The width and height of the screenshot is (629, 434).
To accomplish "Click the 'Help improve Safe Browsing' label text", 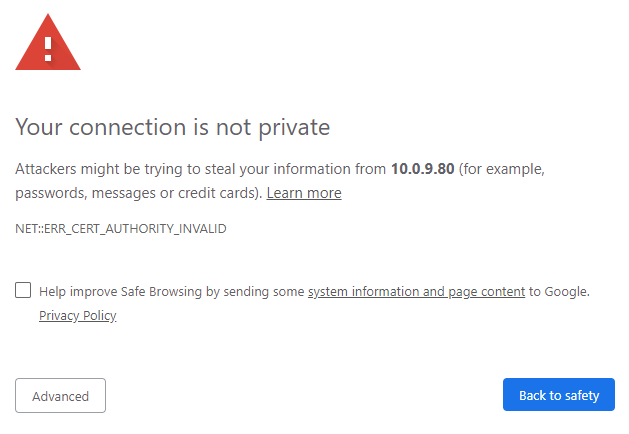I will [120, 292].
